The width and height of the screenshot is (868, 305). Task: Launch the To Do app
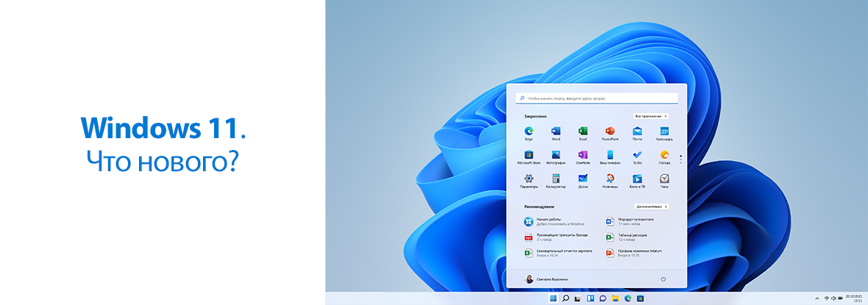point(637,157)
